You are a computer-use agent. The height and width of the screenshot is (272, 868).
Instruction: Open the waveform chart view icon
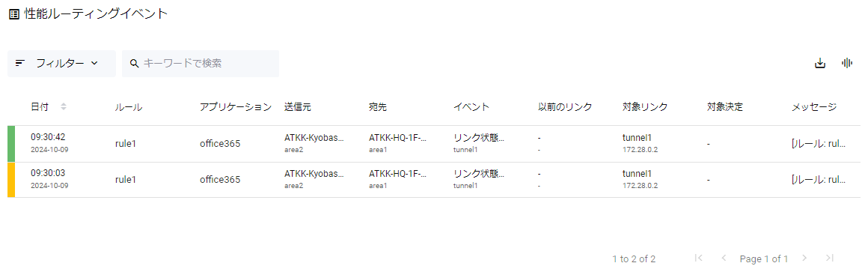click(846, 63)
